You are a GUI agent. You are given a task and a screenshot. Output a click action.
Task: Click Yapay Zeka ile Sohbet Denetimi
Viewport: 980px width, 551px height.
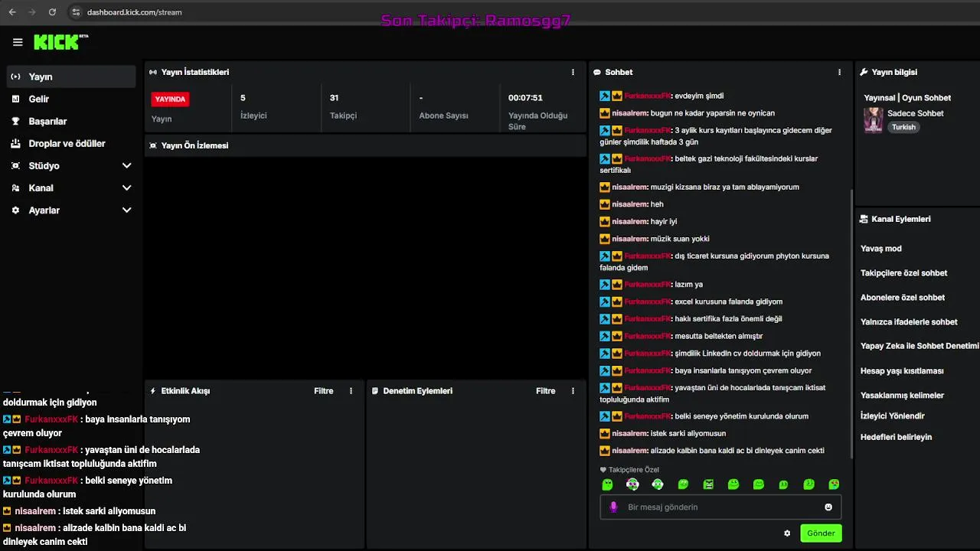pyautogui.click(x=920, y=346)
